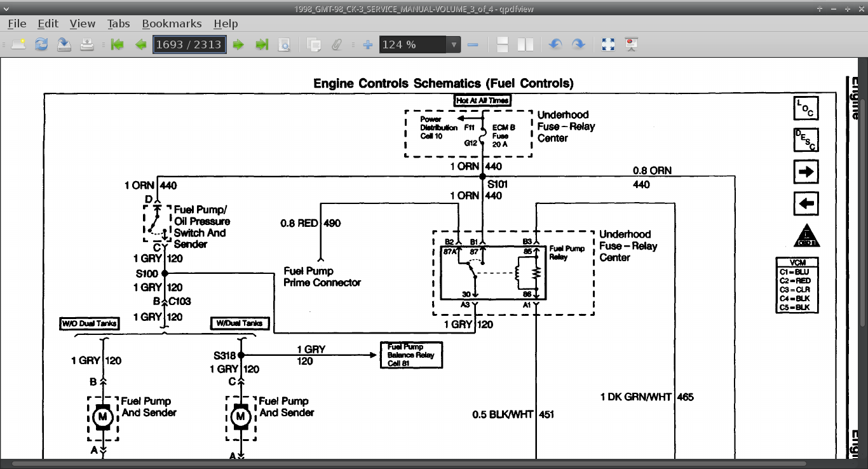Click the Fuel Pump Balance Relay Cell 81 box

coord(411,355)
